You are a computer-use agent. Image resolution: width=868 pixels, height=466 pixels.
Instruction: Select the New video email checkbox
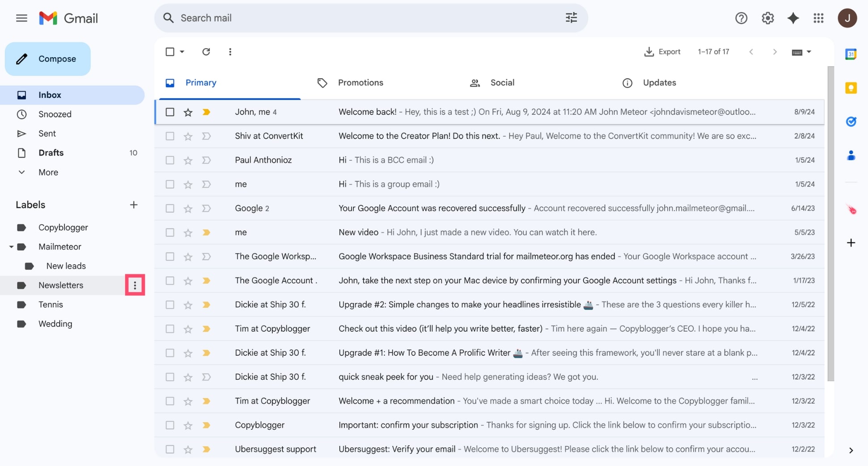[169, 233]
